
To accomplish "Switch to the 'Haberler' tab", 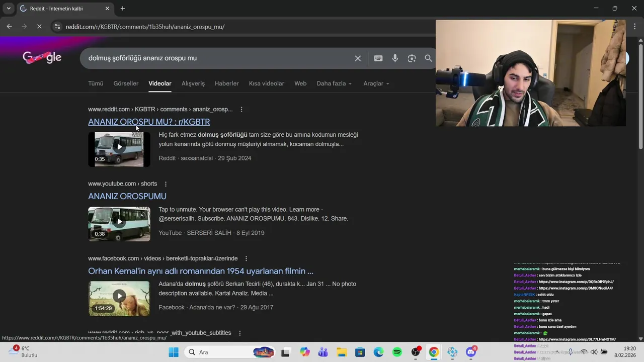I will (x=227, y=83).
